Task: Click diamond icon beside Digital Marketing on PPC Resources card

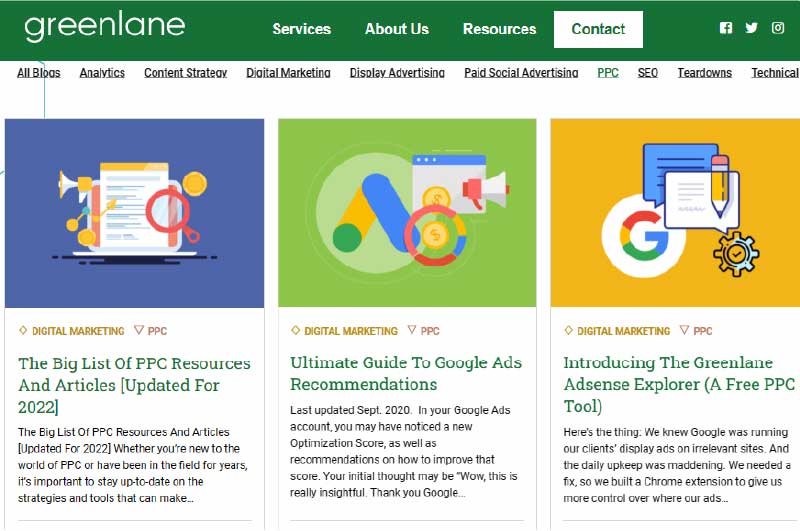Action: tap(23, 330)
